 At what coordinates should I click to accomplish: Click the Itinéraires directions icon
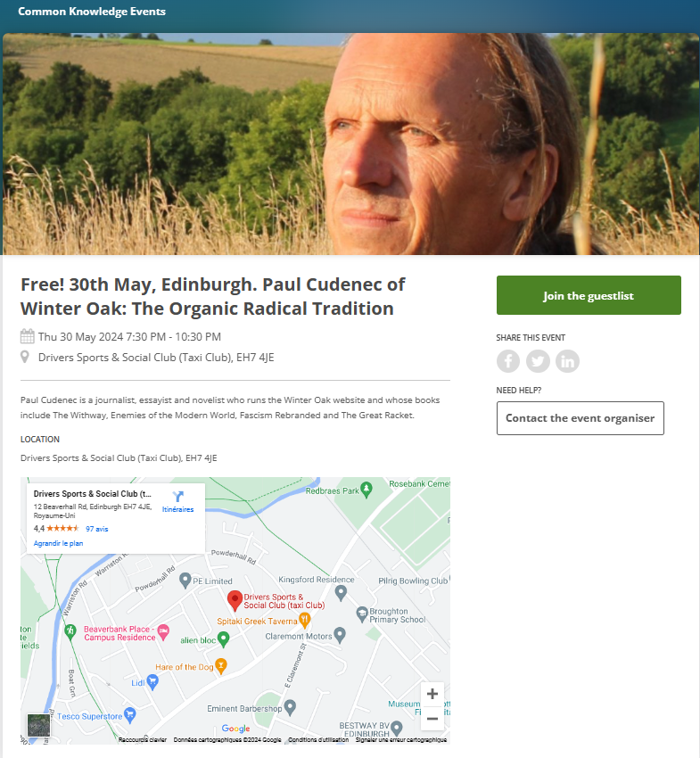[177, 497]
